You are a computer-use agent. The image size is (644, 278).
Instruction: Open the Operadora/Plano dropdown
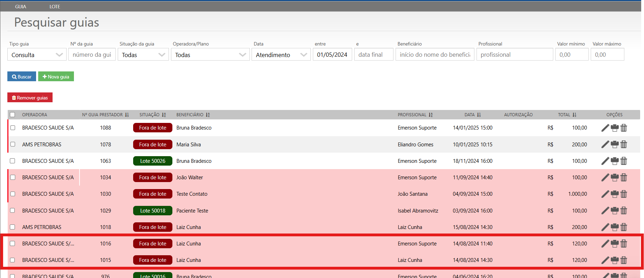coord(210,55)
